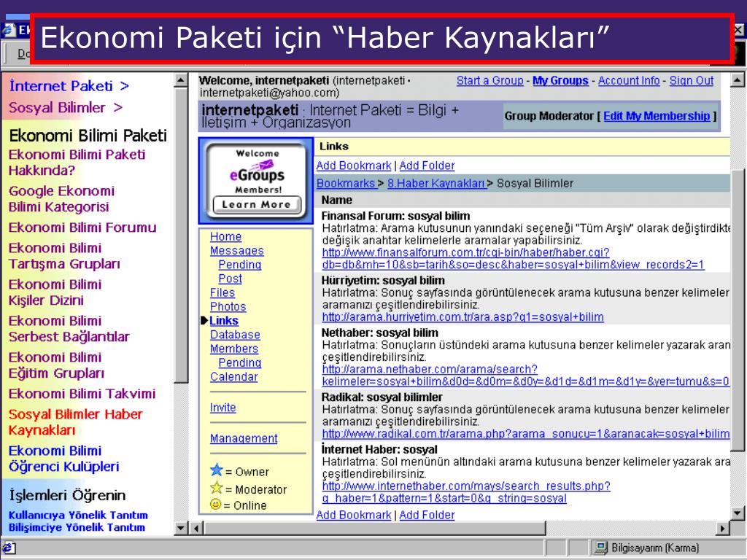Screen dimensions: 747x560
Task: Click the horizontal scrollbar thumb
Action: click(375, 528)
